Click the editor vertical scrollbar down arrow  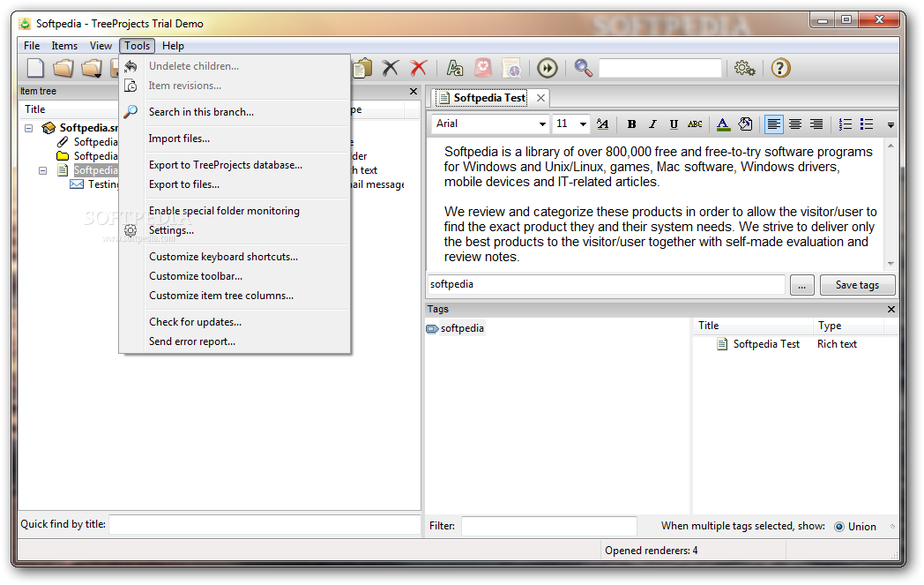point(890,264)
